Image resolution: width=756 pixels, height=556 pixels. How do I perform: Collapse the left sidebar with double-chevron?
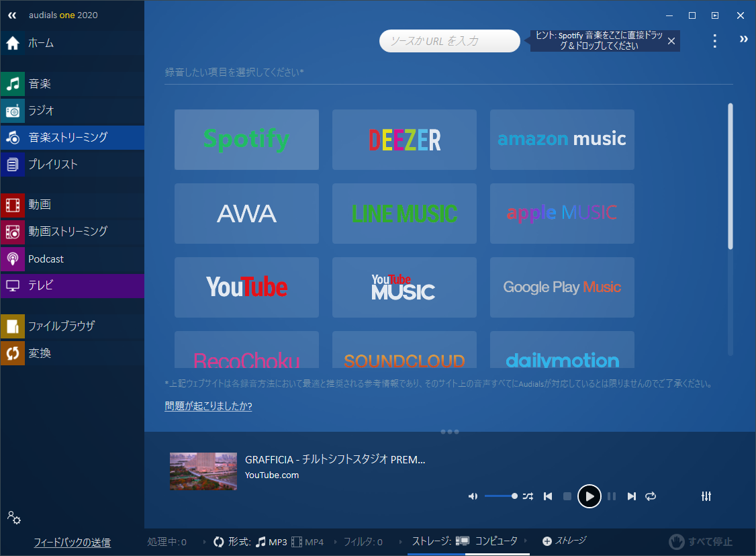(x=12, y=15)
